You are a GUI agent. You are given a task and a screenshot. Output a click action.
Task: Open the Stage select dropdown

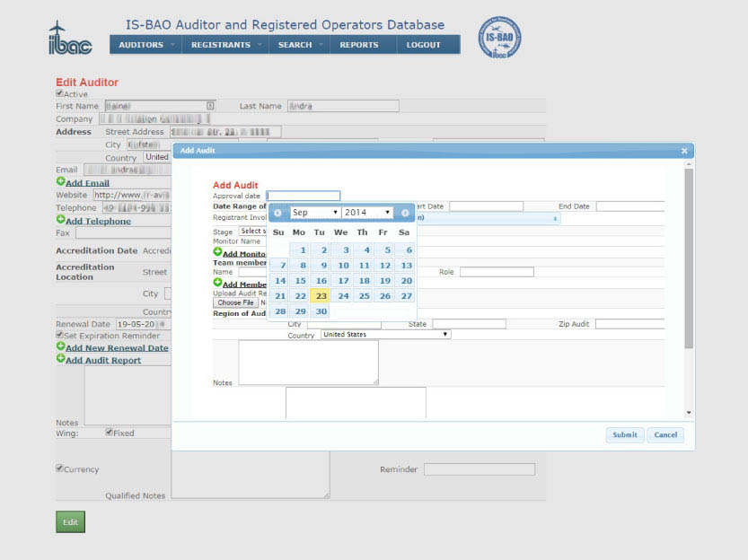tap(252, 232)
